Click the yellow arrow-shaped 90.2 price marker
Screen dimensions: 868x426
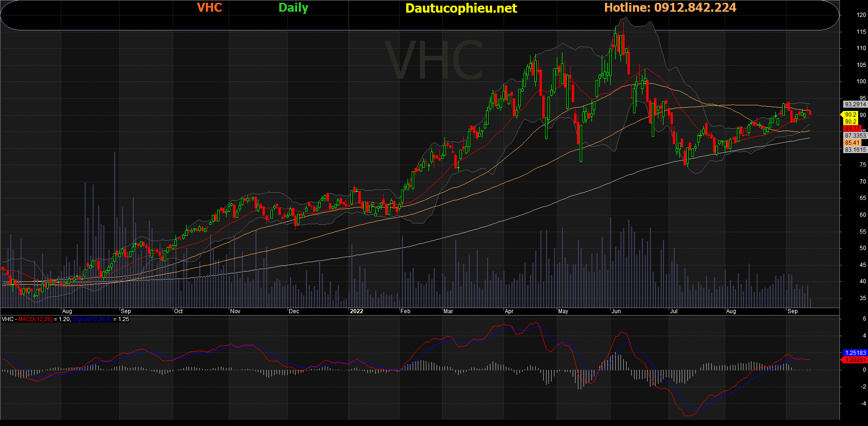[849, 115]
